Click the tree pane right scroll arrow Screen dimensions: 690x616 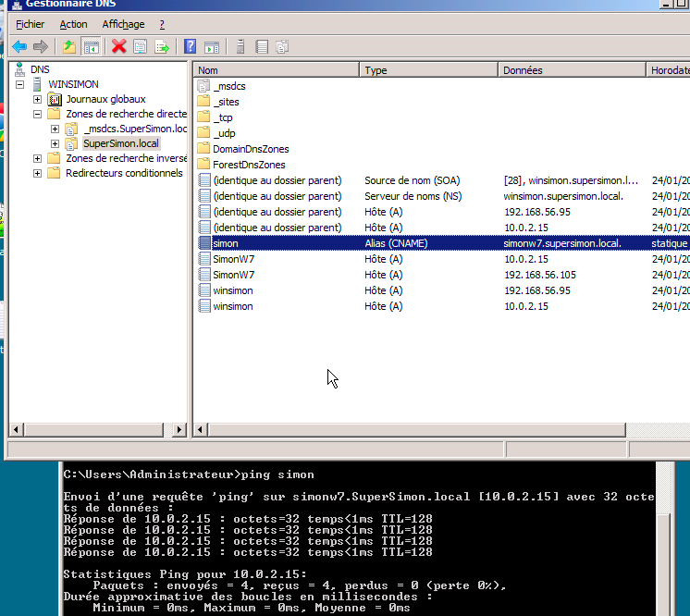pyautogui.click(x=179, y=429)
